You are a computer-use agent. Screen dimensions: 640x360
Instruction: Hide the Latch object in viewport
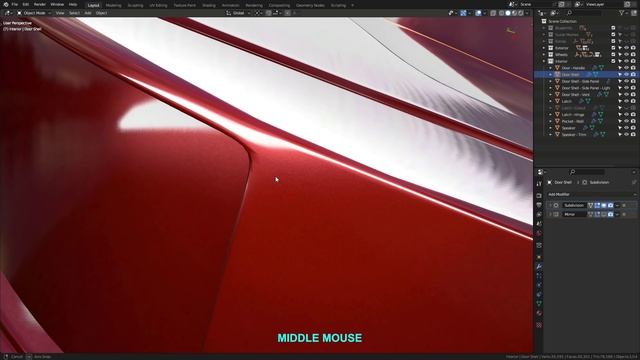coord(627,101)
